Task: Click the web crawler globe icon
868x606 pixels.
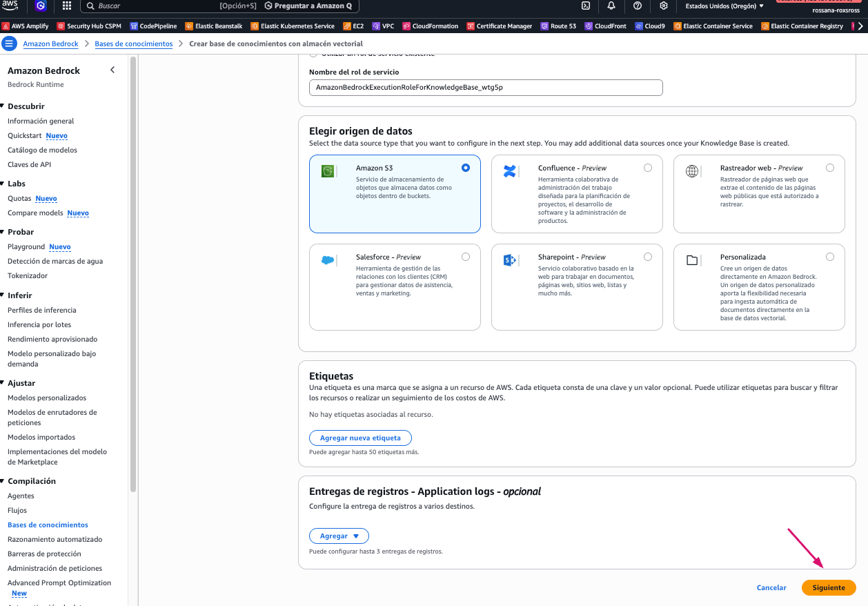Action: pyautogui.click(x=692, y=170)
